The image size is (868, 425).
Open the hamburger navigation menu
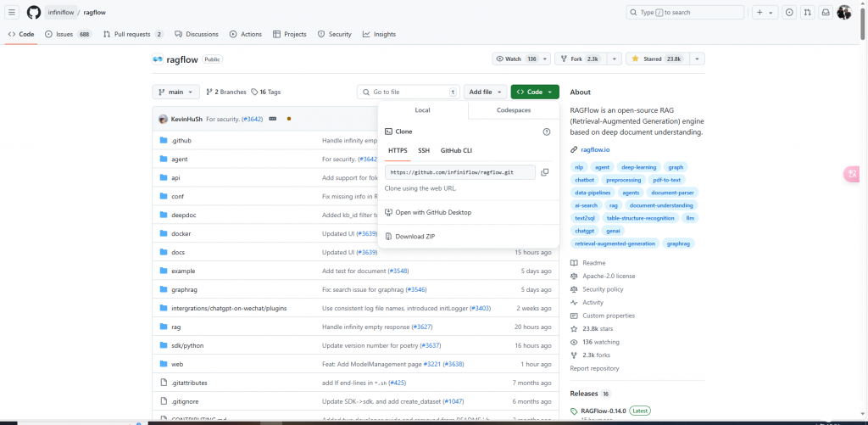click(12, 12)
